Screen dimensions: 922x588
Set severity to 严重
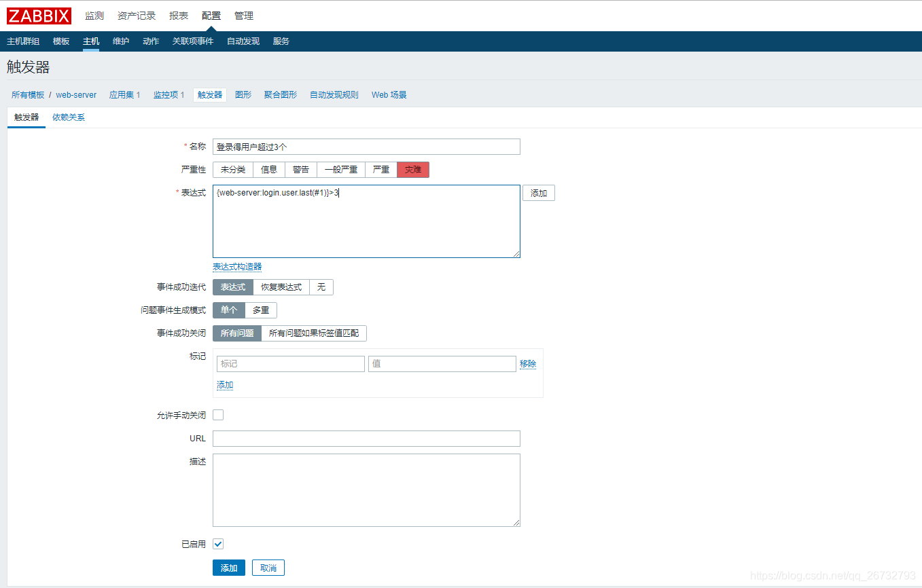pos(381,170)
